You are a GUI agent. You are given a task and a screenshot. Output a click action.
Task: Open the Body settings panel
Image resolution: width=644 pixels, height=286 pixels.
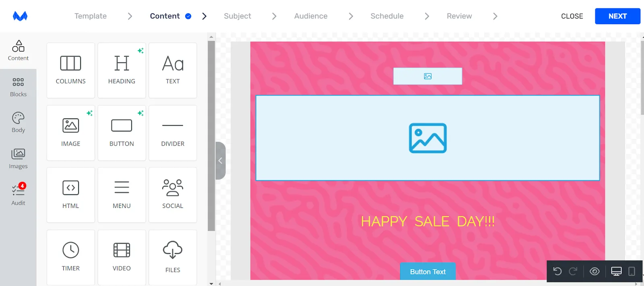pyautogui.click(x=18, y=123)
